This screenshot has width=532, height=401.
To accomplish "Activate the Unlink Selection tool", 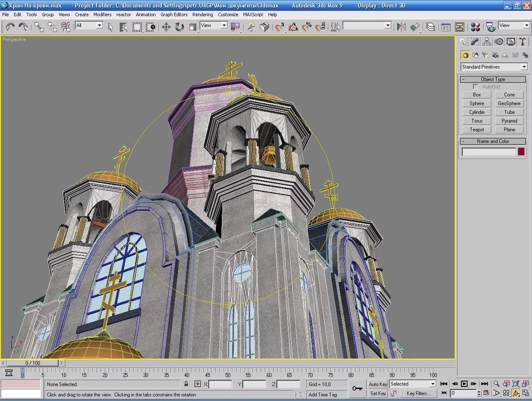I will click(52, 27).
